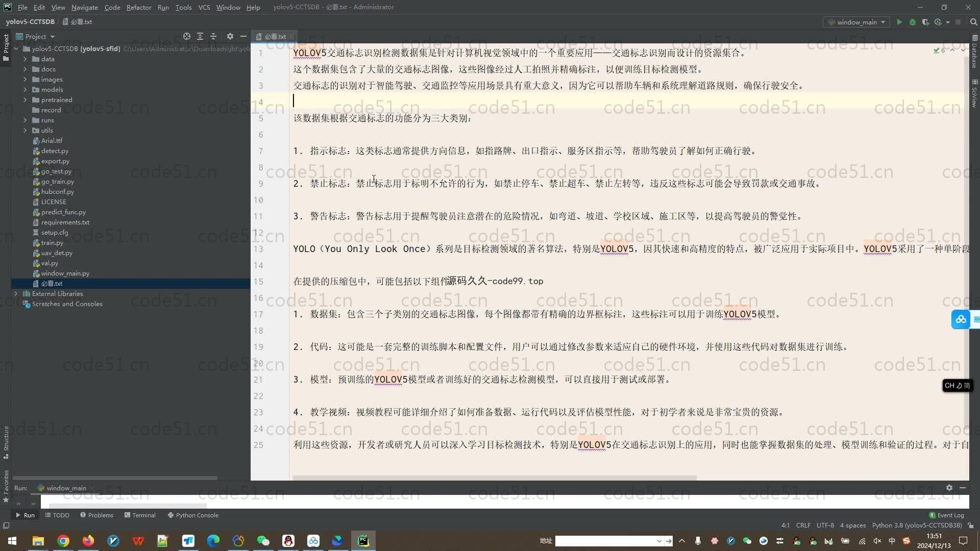Stop the running process icon
Viewport: 980px width, 551px height.
[958, 22]
